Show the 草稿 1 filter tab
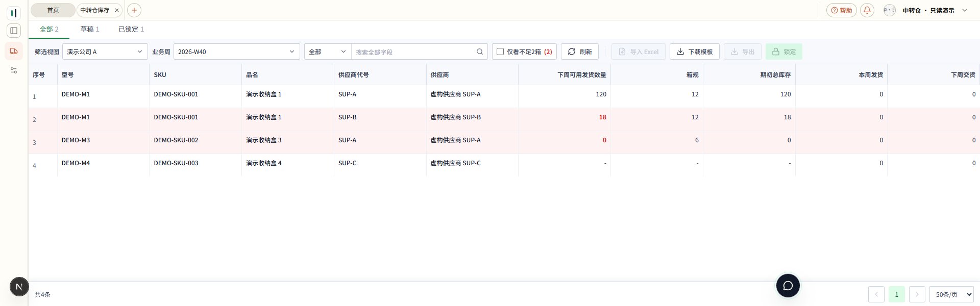980x306 pixels. (89, 30)
